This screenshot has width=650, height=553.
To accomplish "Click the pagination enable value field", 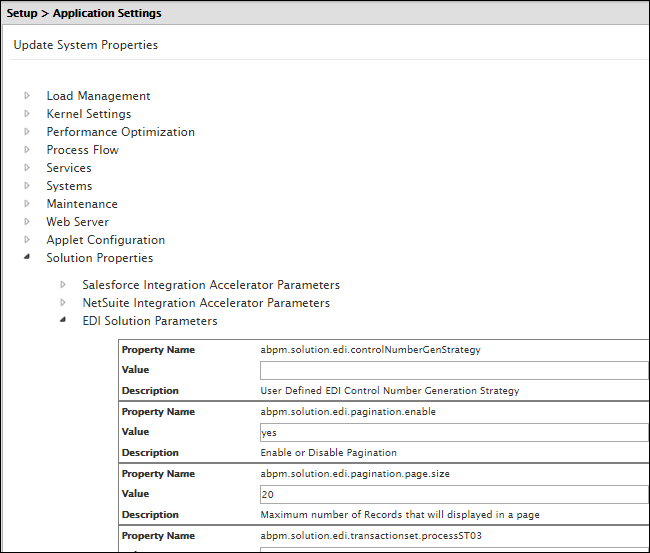I will (453, 433).
